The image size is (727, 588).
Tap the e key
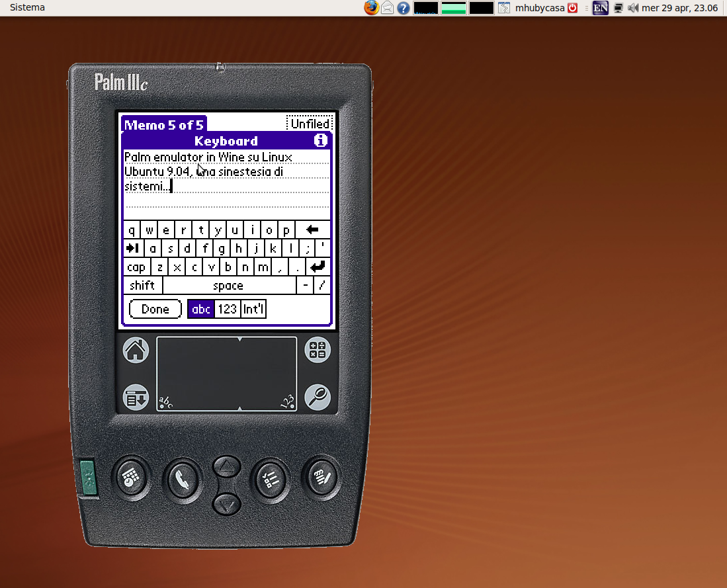pos(166,230)
